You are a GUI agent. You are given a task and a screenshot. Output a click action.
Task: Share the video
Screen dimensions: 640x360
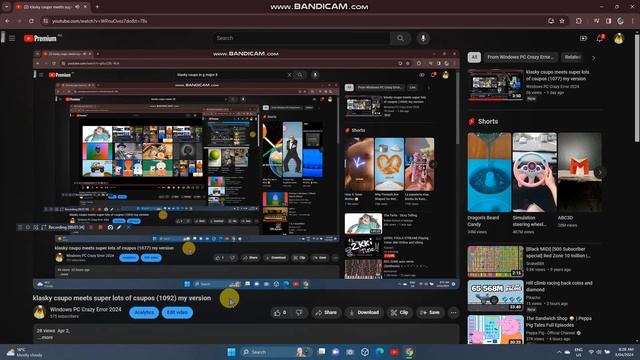coord(326,313)
